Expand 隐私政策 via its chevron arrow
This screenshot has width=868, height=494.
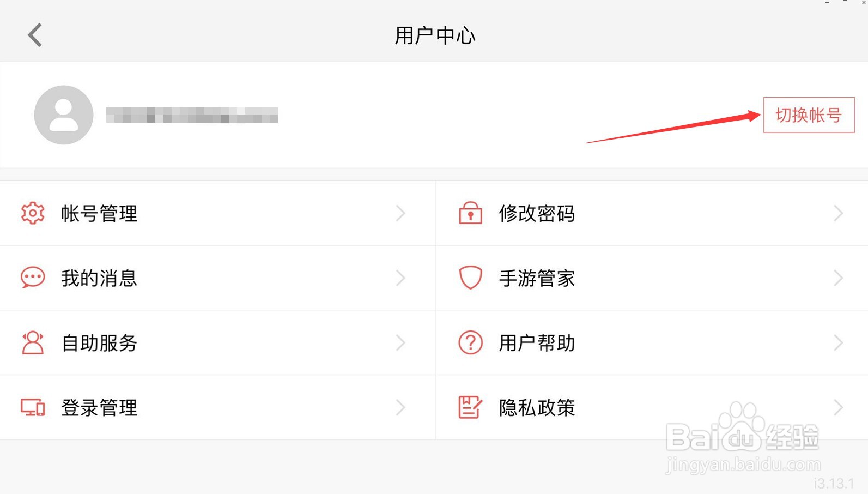point(839,407)
